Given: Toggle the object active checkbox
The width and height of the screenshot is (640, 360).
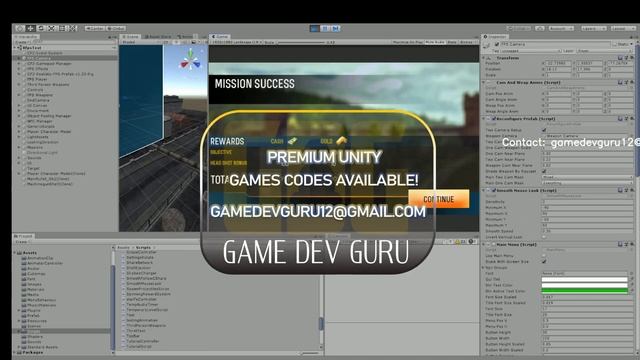Looking at the screenshot, I should click(x=496, y=44).
